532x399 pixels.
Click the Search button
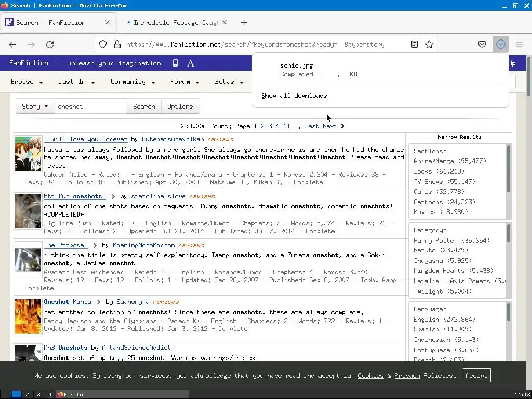coord(144,106)
